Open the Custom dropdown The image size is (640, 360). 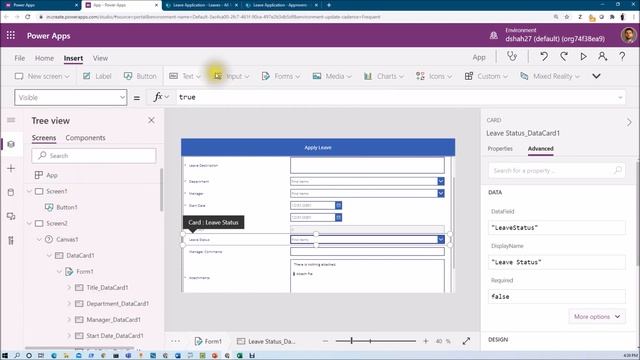pos(487,76)
